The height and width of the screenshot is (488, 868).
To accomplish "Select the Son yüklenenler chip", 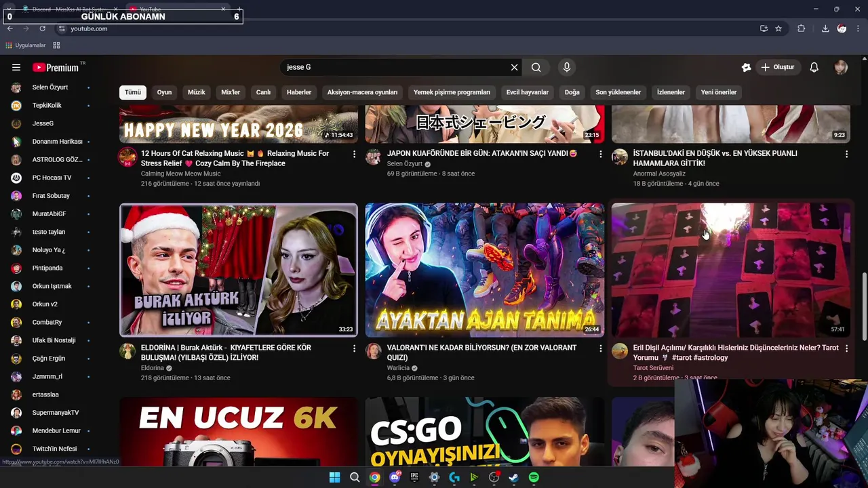I will [618, 92].
